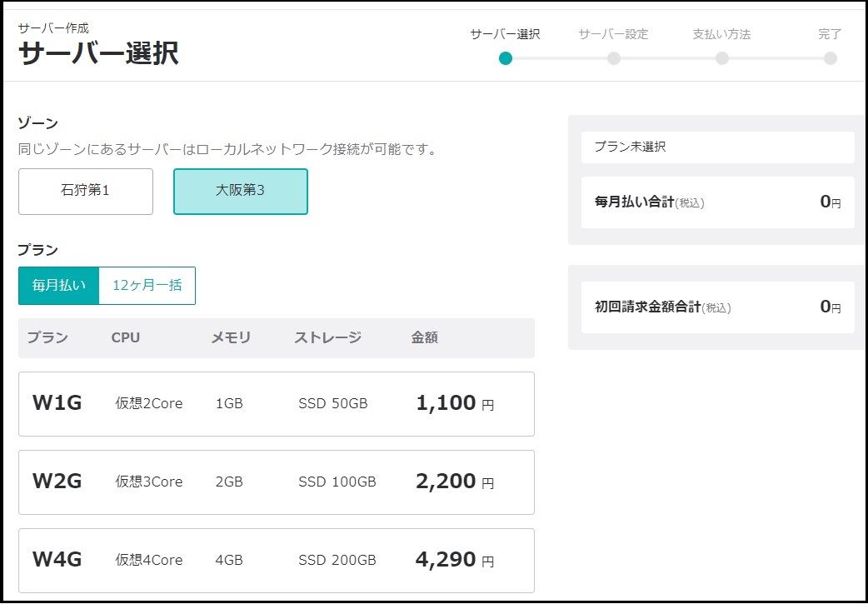Choose the W1G plan row
Screen dimensions: 868x604
(277, 404)
